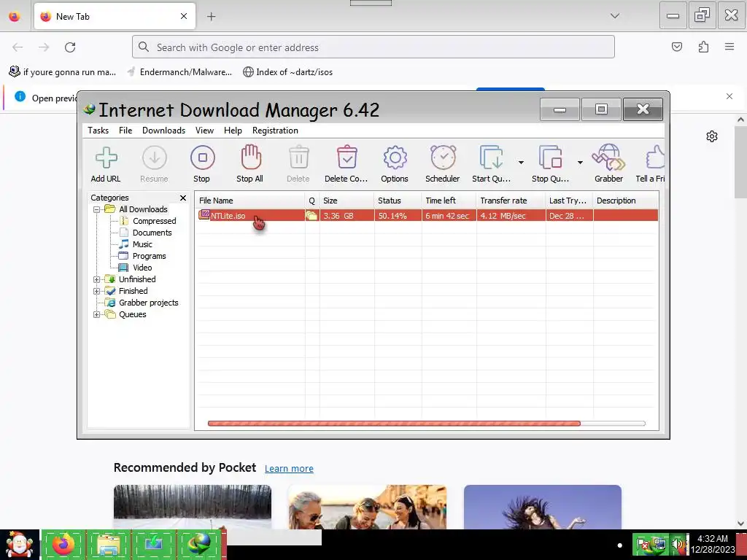The height and width of the screenshot is (560, 747).
Task: Open the snowy forest Pocket thumbnail
Action: [193, 507]
